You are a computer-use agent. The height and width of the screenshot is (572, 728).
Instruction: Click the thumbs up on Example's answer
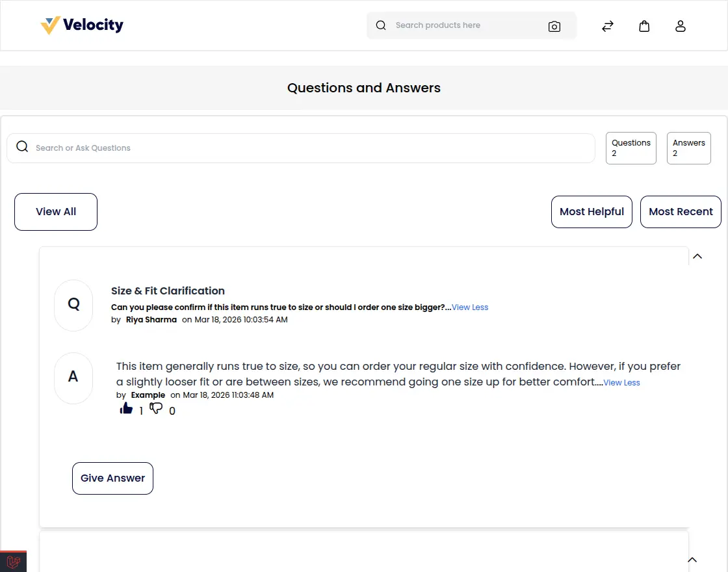pyautogui.click(x=126, y=408)
